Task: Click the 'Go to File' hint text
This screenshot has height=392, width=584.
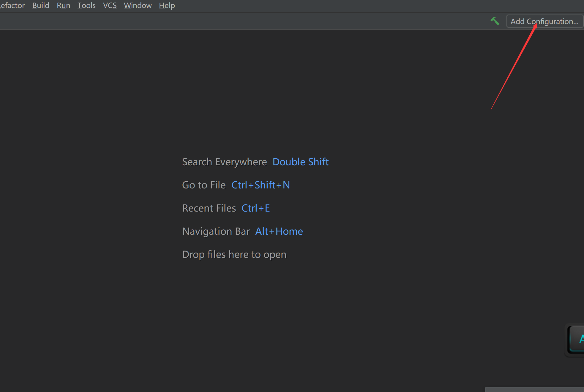Action: (x=204, y=185)
